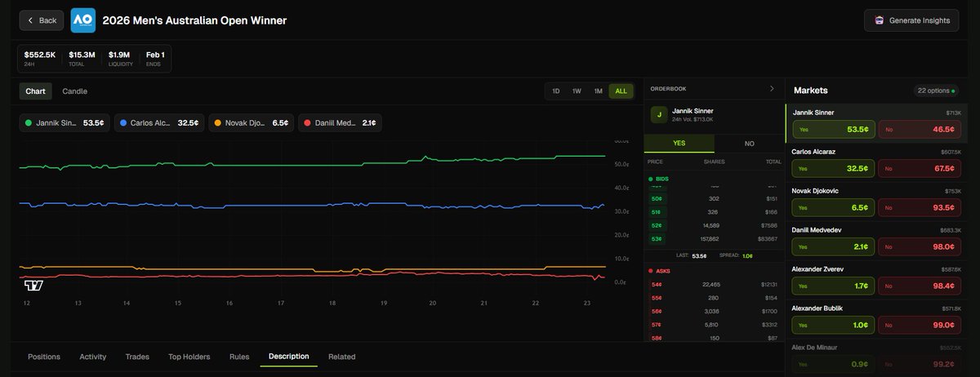The height and width of the screenshot is (377, 980).
Task: Buy Yes on Alexander Bublik at 1.0¢
Action: pos(834,326)
